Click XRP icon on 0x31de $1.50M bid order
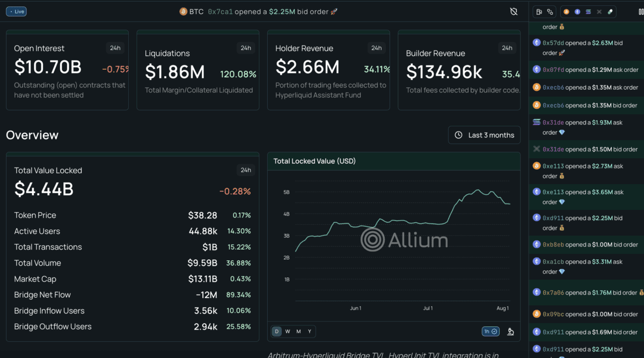This screenshot has height=358, width=644. pos(537,149)
